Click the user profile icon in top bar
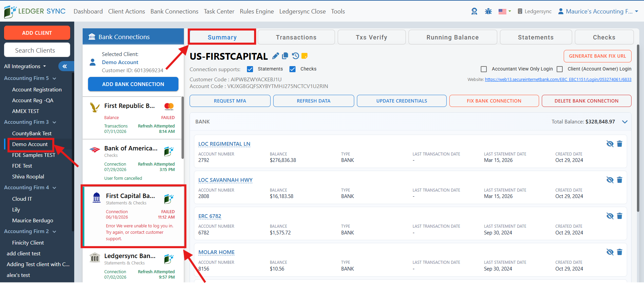The height and width of the screenshot is (283, 644). [x=561, y=11]
